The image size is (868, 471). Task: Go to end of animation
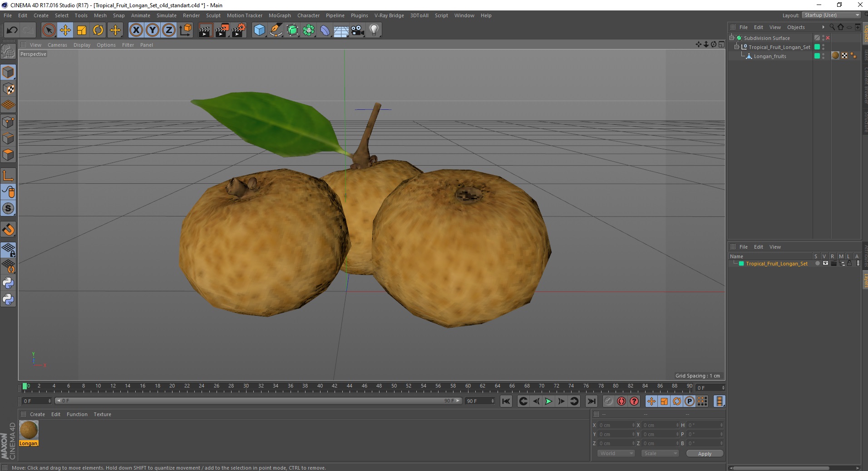coord(591,401)
